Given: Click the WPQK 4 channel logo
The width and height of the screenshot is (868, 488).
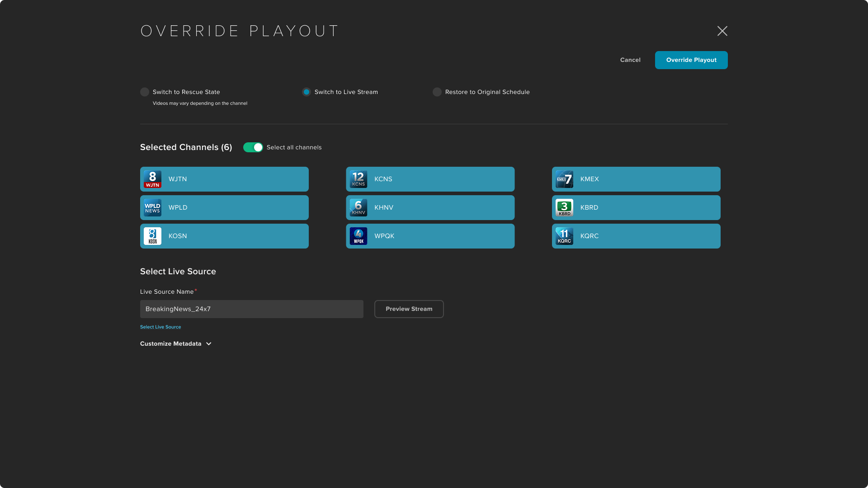Looking at the screenshot, I should click(358, 236).
